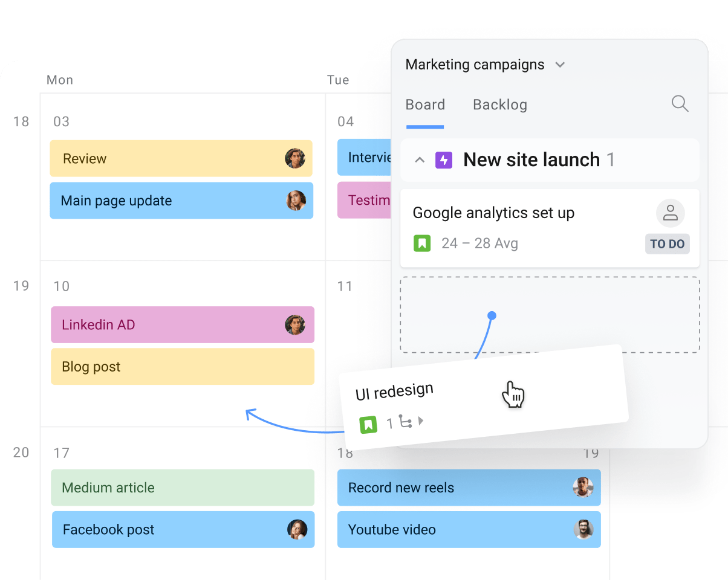
Task: Collapse the New site launch group
Action: tap(420, 159)
